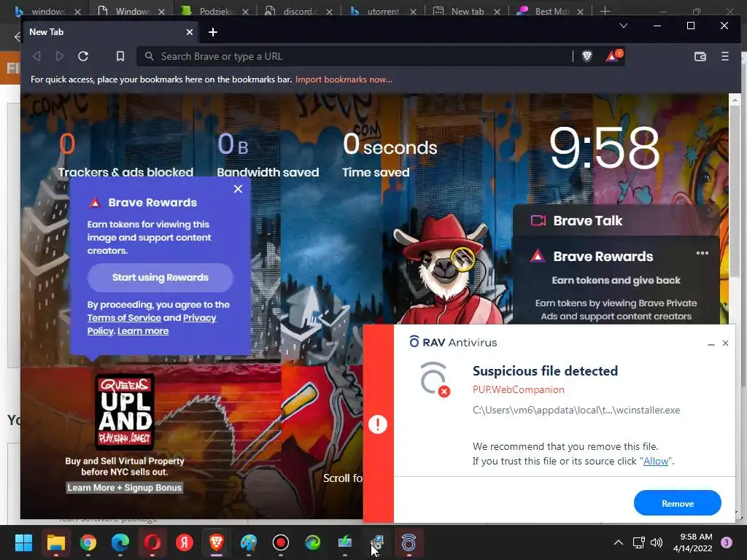Viewport: 747px width, 560px height.
Task: Open Microsoft Edge from taskbar
Action: pyautogui.click(x=120, y=542)
